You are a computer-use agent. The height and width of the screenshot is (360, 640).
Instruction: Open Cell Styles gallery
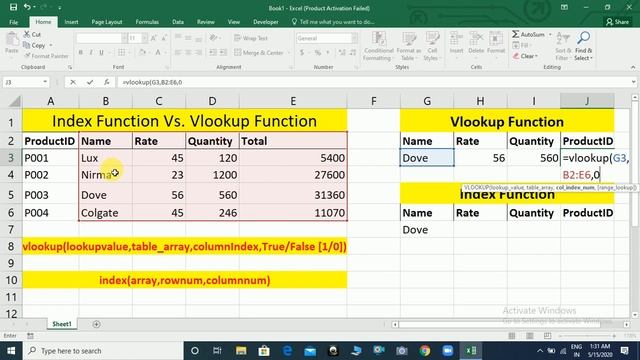432,46
